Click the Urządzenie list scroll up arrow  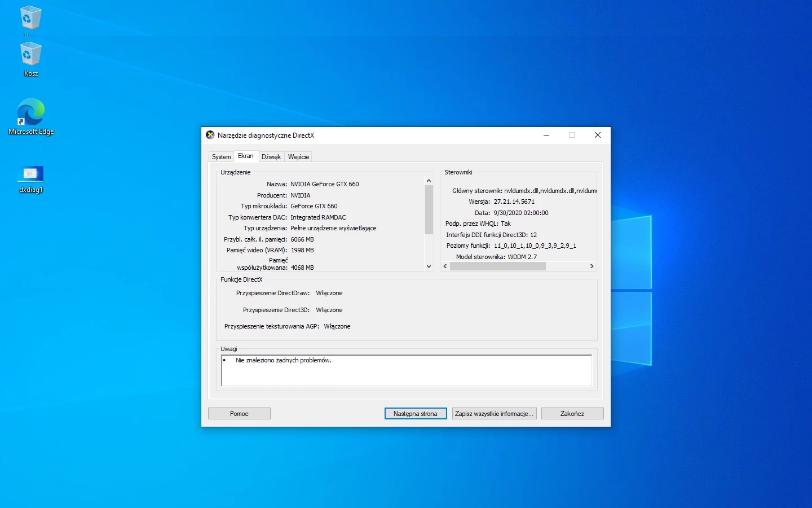pos(429,181)
